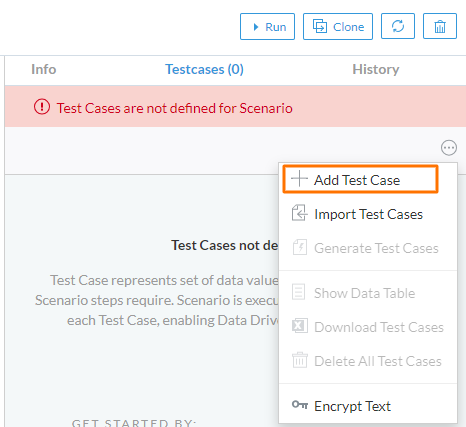Click the Show Data Table icon
The height and width of the screenshot is (427, 466).
coord(298,292)
